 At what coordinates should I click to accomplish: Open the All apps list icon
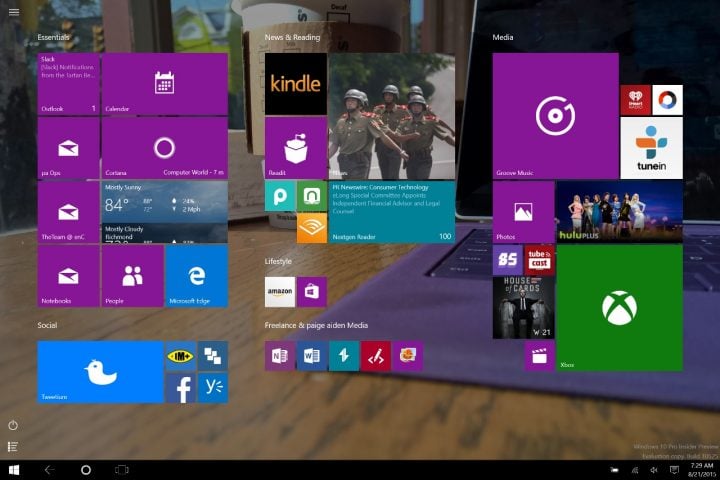[x=13, y=446]
